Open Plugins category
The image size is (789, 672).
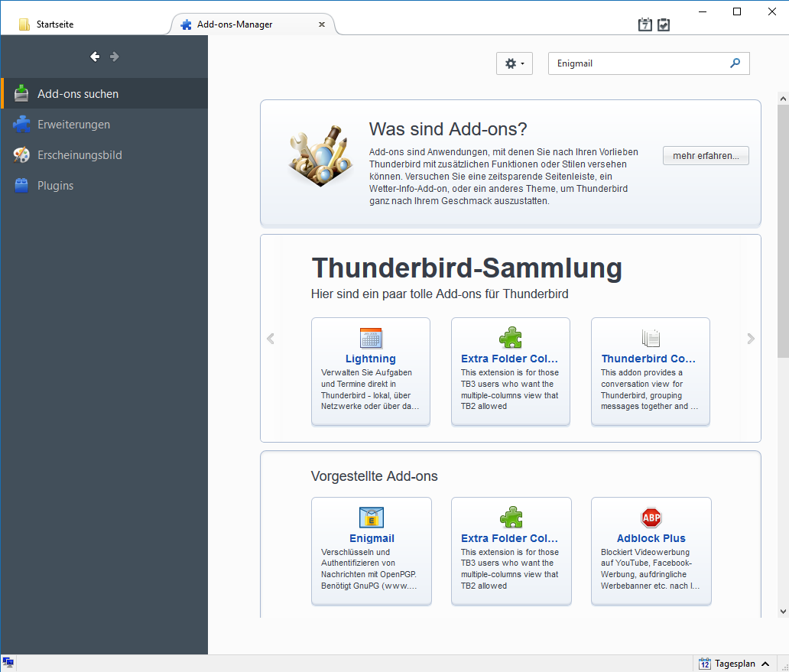click(x=104, y=186)
